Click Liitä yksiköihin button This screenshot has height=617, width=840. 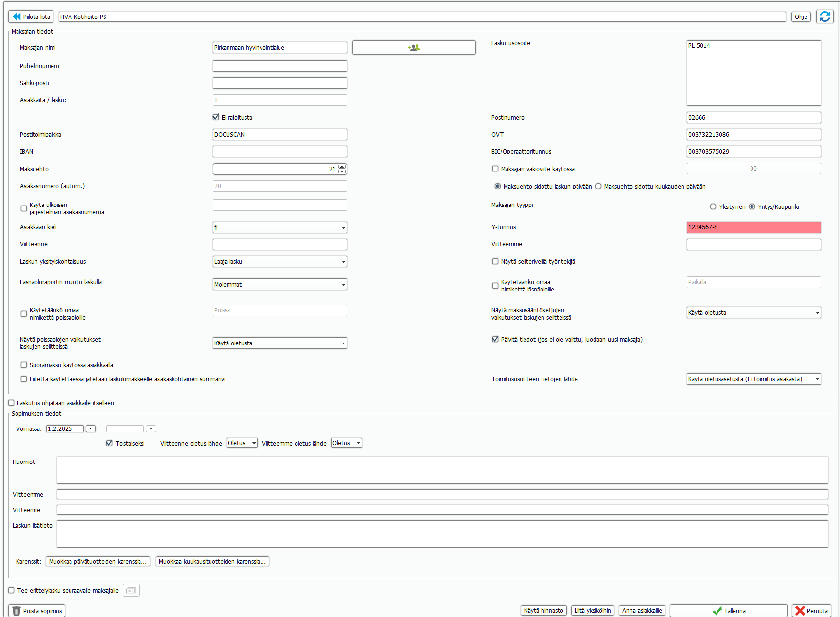tap(593, 611)
